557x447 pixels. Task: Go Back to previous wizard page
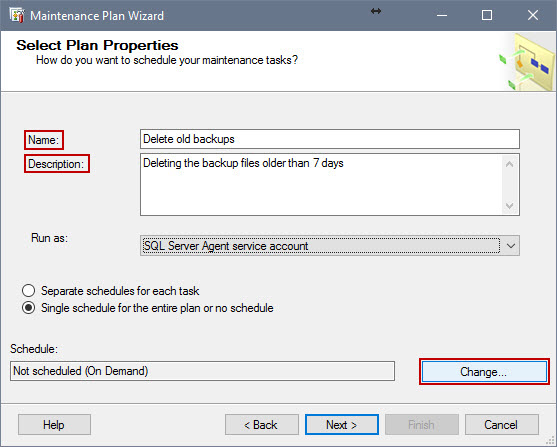[x=261, y=425]
